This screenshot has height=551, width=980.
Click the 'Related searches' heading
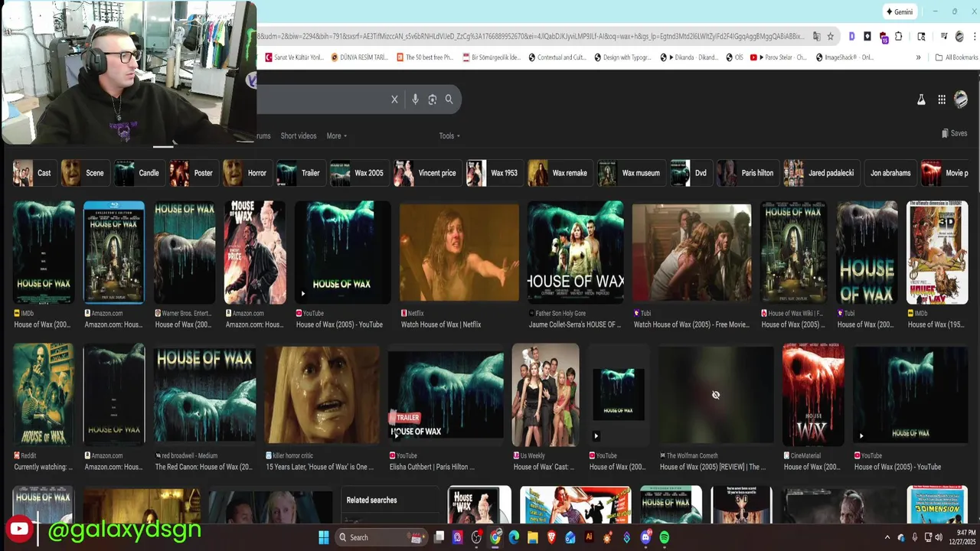(371, 500)
